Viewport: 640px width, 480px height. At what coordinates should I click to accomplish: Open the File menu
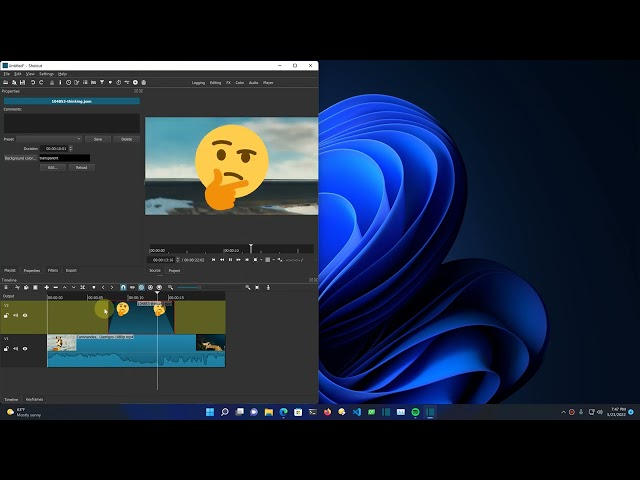point(7,74)
